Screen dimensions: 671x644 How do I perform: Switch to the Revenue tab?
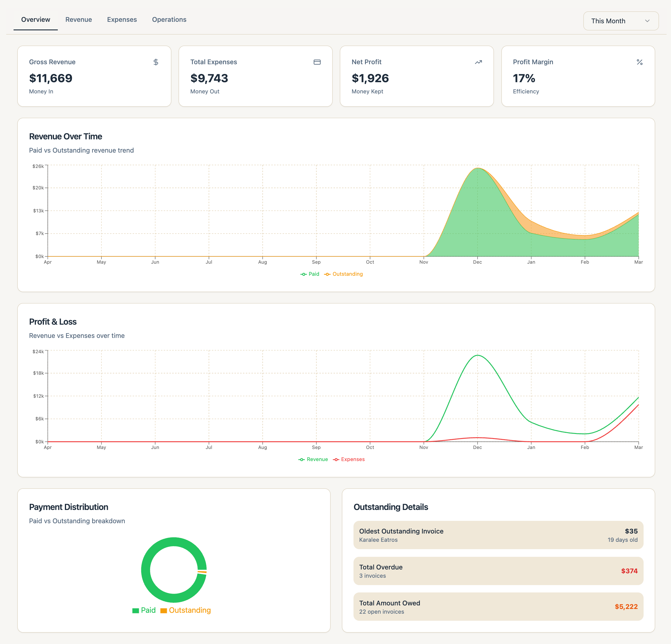[x=78, y=19]
